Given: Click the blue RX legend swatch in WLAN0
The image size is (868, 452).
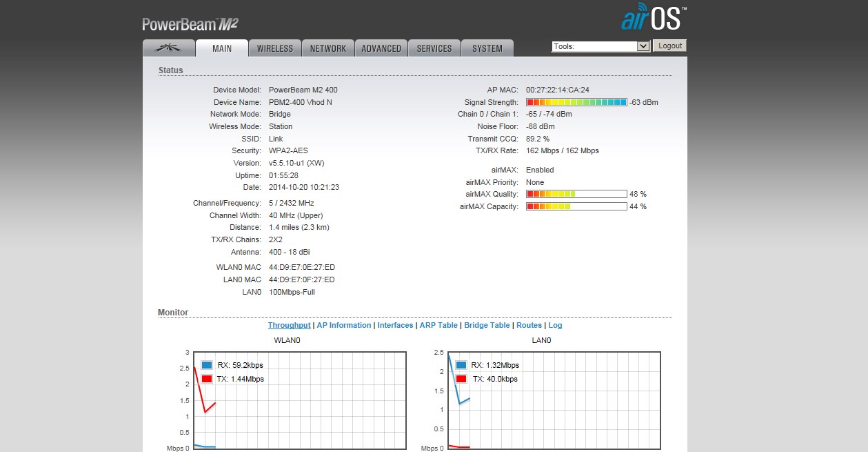Looking at the screenshot, I should click(207, 365).
